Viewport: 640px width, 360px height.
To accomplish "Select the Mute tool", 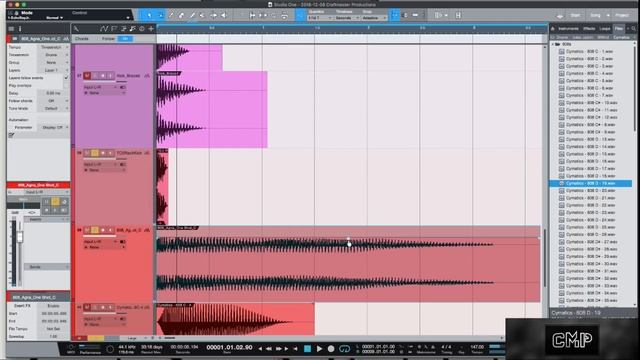I will pos(202,16).
